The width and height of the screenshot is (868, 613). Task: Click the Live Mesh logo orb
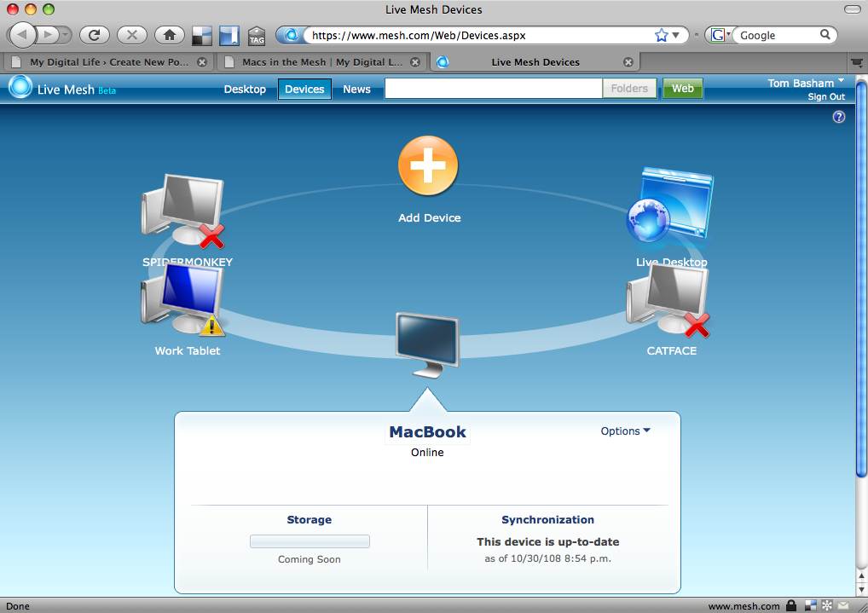[20, 88]
